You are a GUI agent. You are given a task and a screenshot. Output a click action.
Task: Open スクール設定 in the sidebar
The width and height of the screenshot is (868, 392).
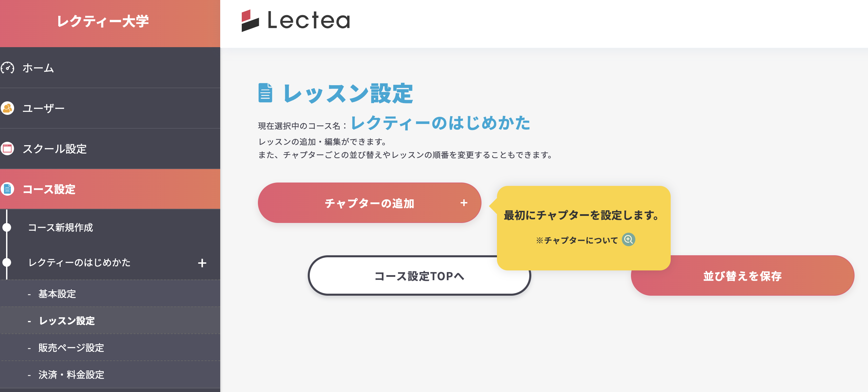[x=55, y=149]
